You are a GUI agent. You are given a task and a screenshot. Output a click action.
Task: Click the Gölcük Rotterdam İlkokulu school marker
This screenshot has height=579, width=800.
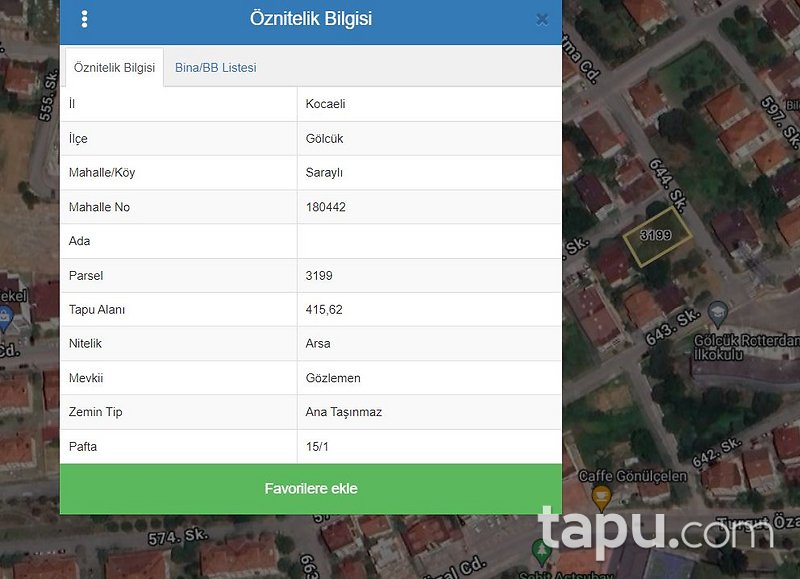click(718, 313)
